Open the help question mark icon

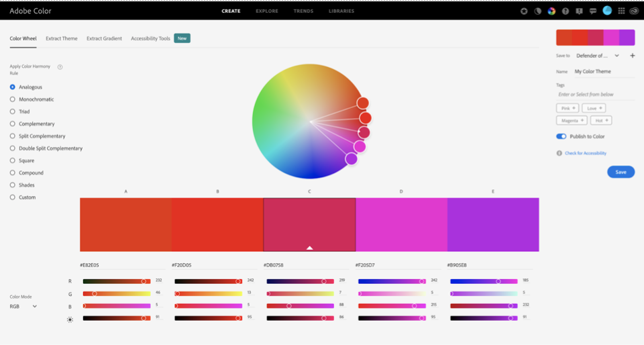pos(566,11)
